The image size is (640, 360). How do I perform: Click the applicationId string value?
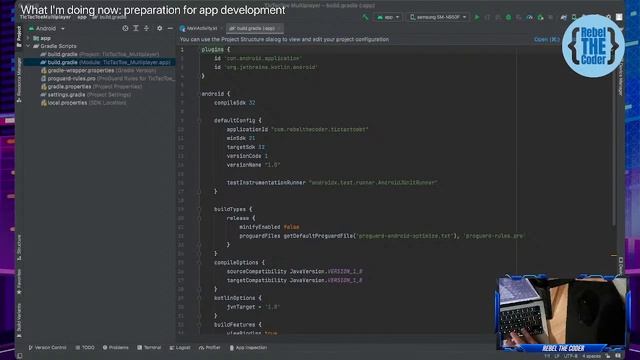320,129
